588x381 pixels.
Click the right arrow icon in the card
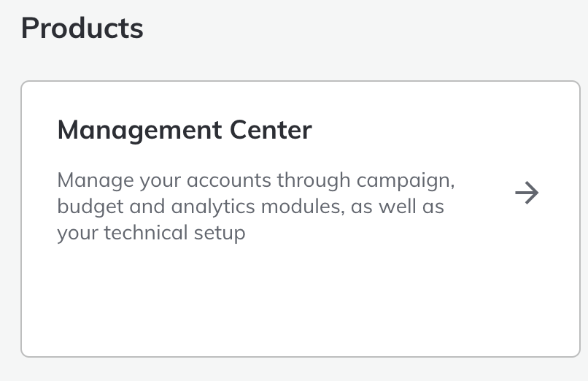click(x=527, y=193)
